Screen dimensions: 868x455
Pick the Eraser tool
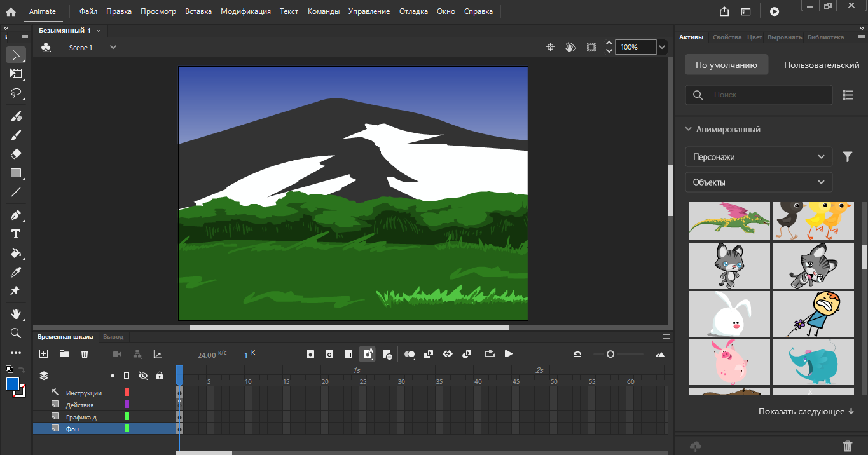16,154
